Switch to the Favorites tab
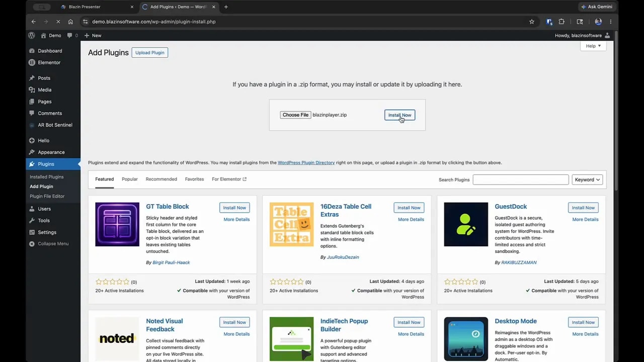 pos(194,179)
